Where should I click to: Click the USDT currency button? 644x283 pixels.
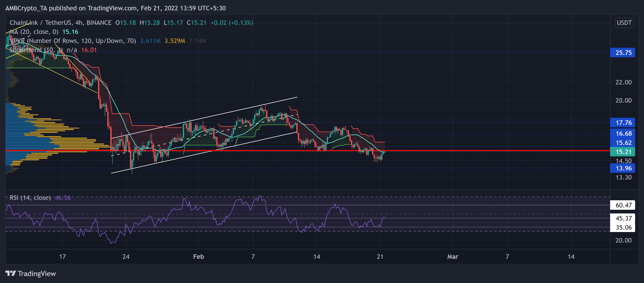click(624, 23)
